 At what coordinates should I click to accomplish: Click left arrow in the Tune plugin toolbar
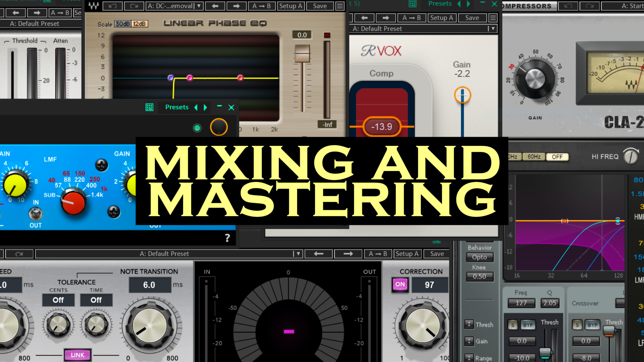[319, 254]
